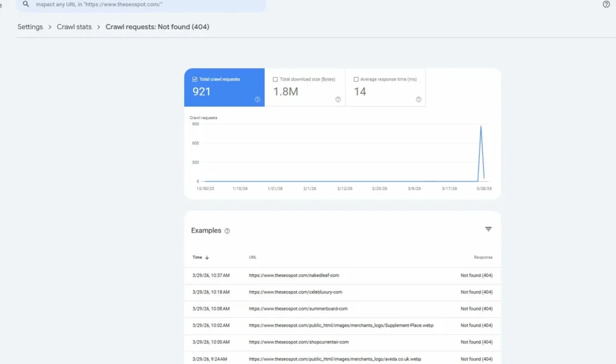This screenshot has height=364, width=616.
Task: Select the celebluxury-com URL row
Action: (x=295, y=292)
